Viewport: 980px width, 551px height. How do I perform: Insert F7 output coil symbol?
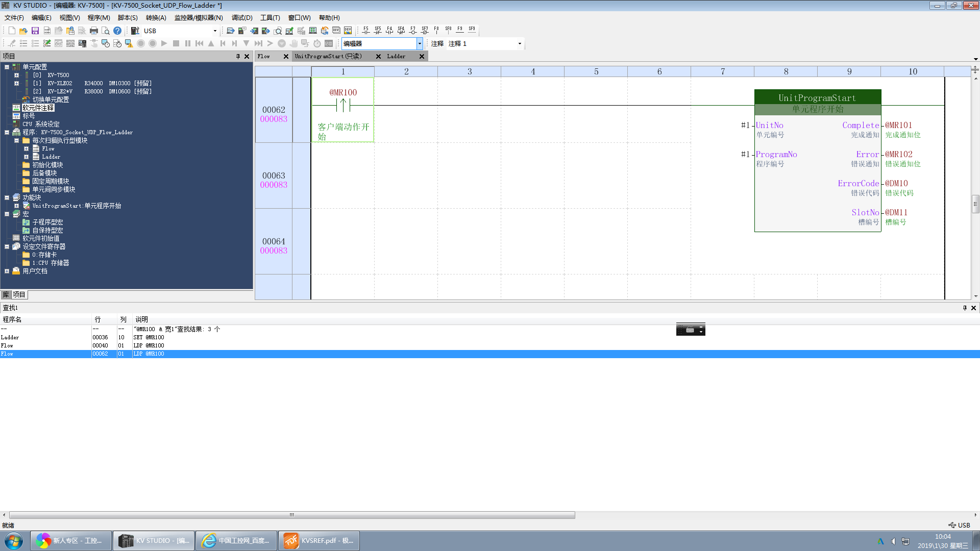(412, 31)
